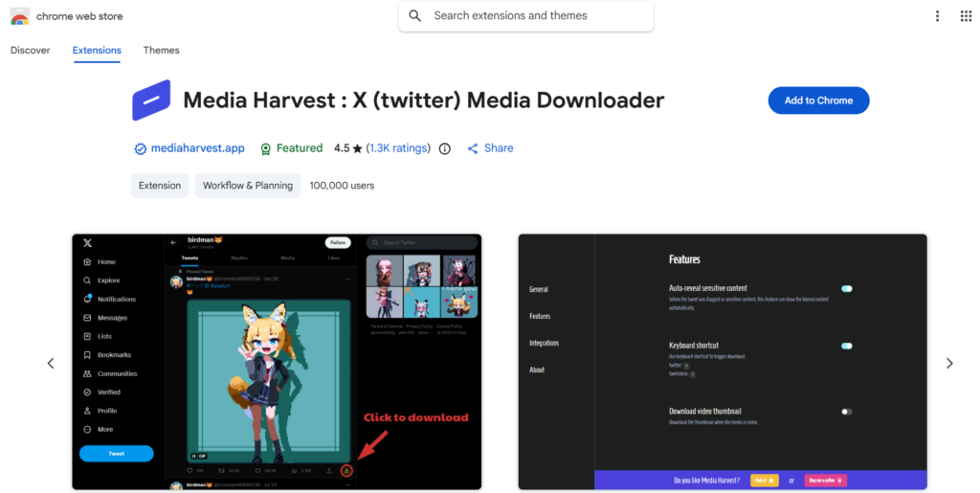Focus the Search extensions and themes field
Image resolution: width=980 pixels, height=493 pixels.
click(526, 15)
